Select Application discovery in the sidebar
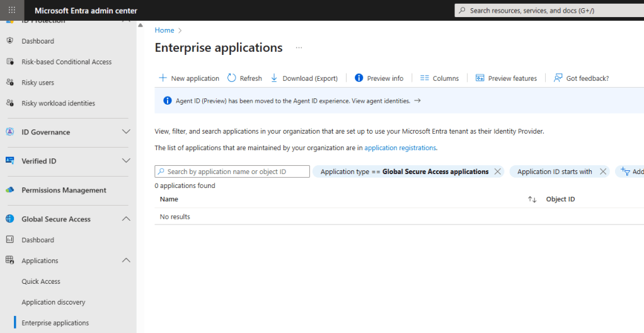Image resolution: width=644 pixels, height=333 pixels. click(x=53, y=302)
